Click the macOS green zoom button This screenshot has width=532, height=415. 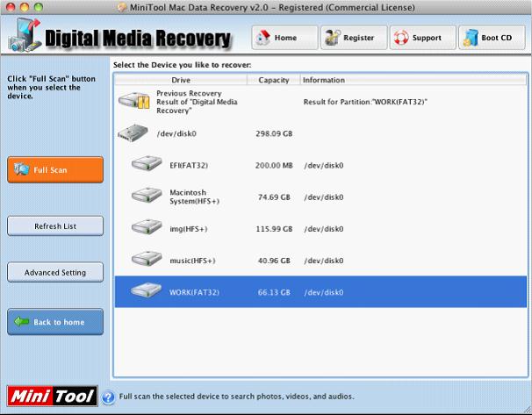(x=39, y=7)
